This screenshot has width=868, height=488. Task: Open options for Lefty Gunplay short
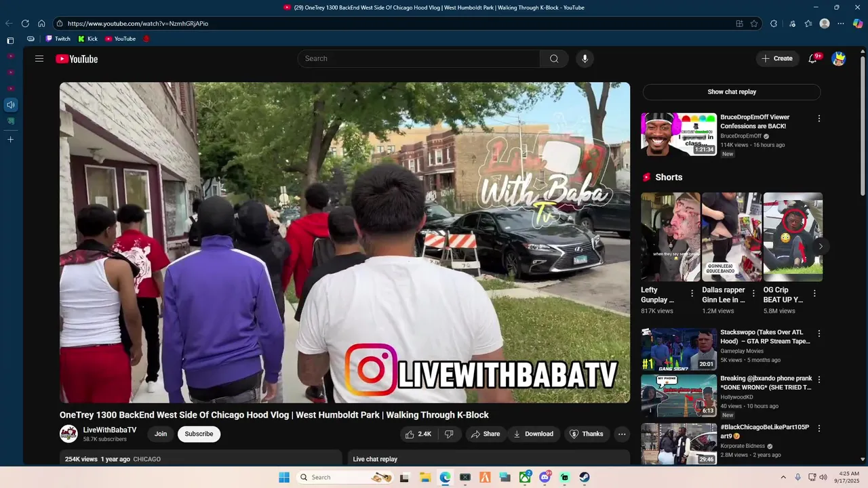[692, 293]
